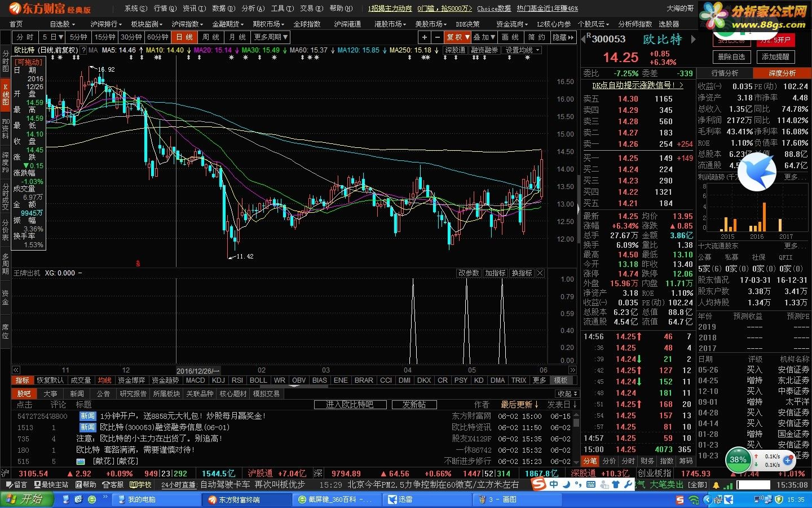Open 更多周期 more periods dropdown
Viewport: 812px width, 508px height.
[x=271, y=37]
